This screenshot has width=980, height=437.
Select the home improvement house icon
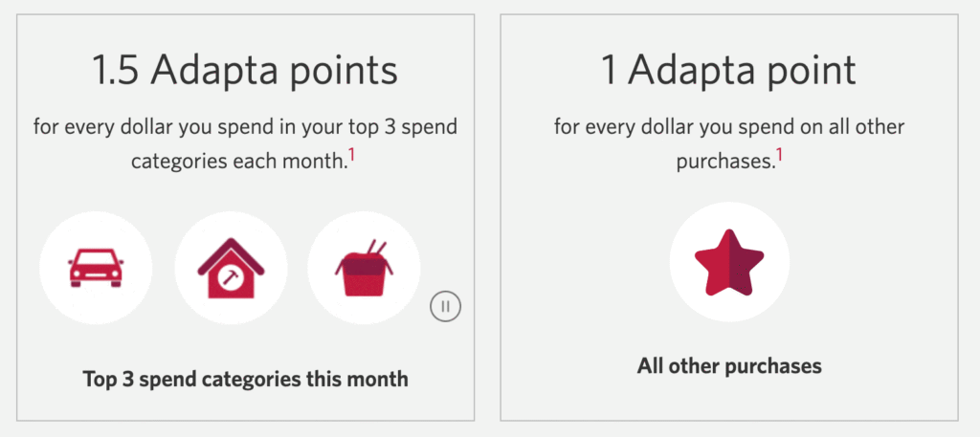click(x=231, y=268)
